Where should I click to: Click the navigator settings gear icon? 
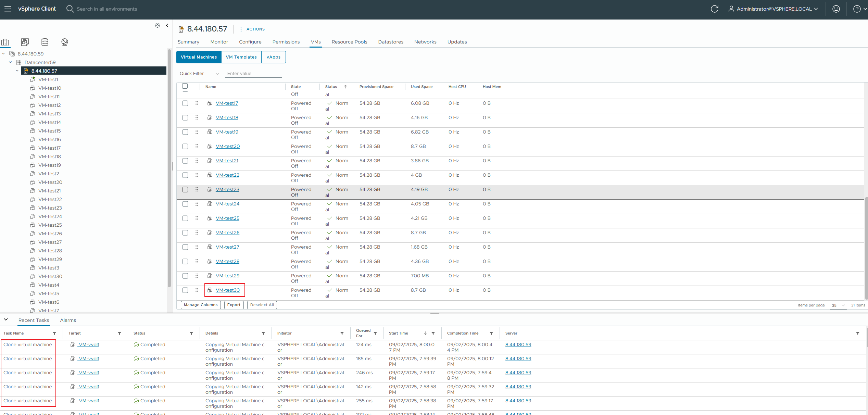click(x=158, y=25)
